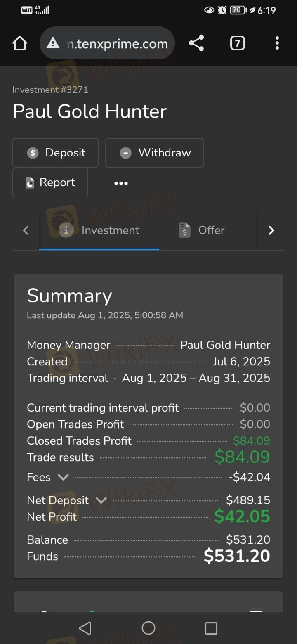This screenshot has height=644, width=297.
Task: Open the browser tabs counter
Action: 237,43
